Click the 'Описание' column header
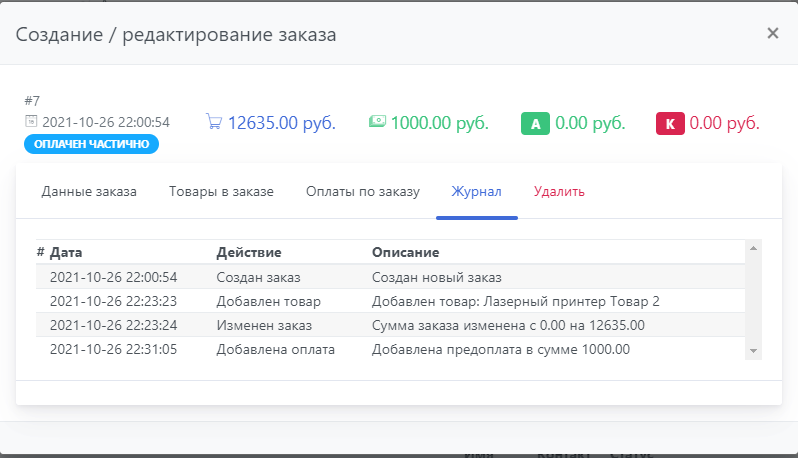Screen dimensions: 798x458 pyautogui.click(x=405, y=252)
